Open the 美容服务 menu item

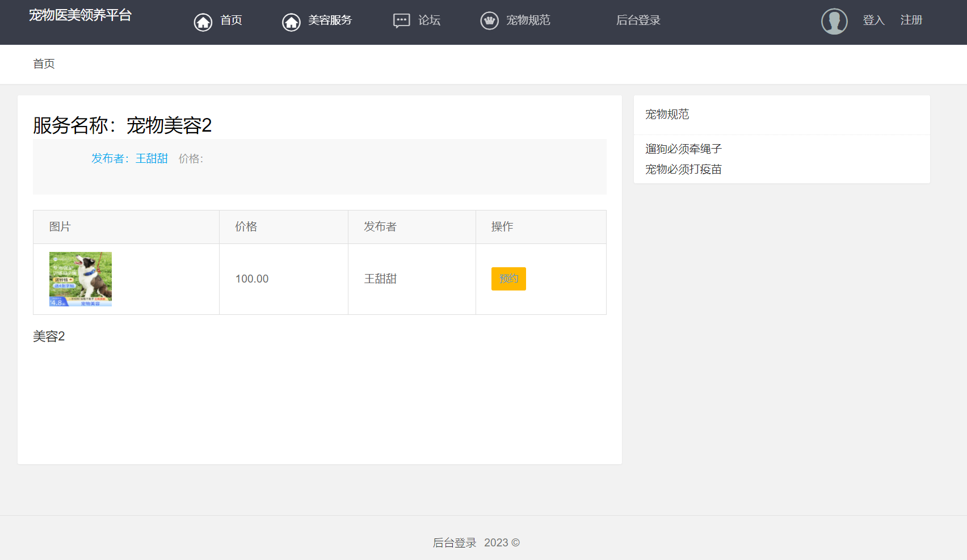click(x=330, y=20)
